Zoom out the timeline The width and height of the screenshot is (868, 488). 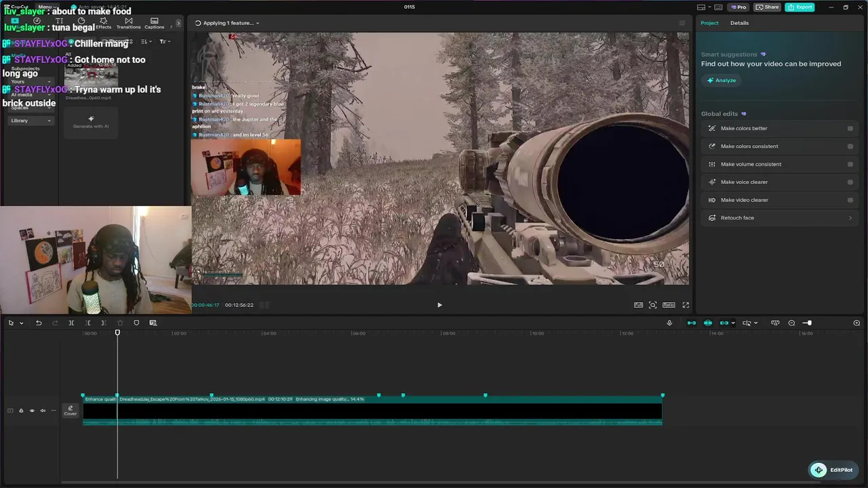pyautogui.click(x=791, y=323)
